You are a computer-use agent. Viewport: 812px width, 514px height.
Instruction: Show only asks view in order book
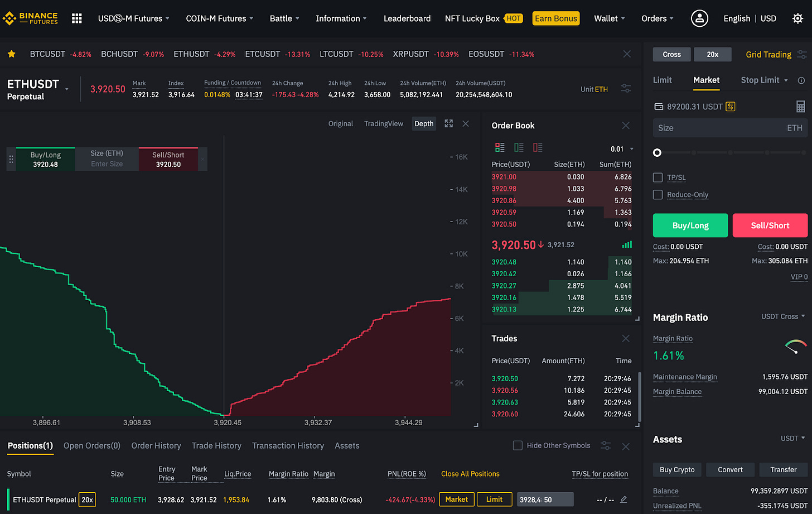(538, 147)
